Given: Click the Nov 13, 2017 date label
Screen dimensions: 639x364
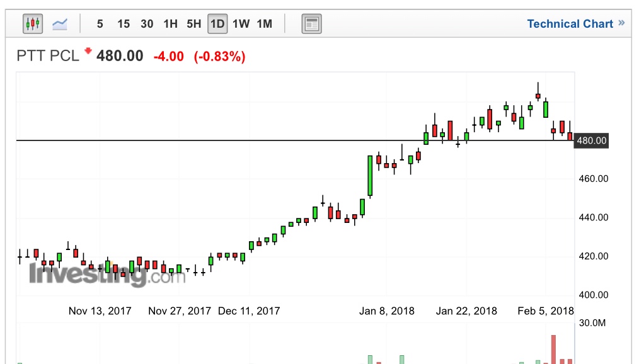Looking at the screenshot, I should coord(100,311).
